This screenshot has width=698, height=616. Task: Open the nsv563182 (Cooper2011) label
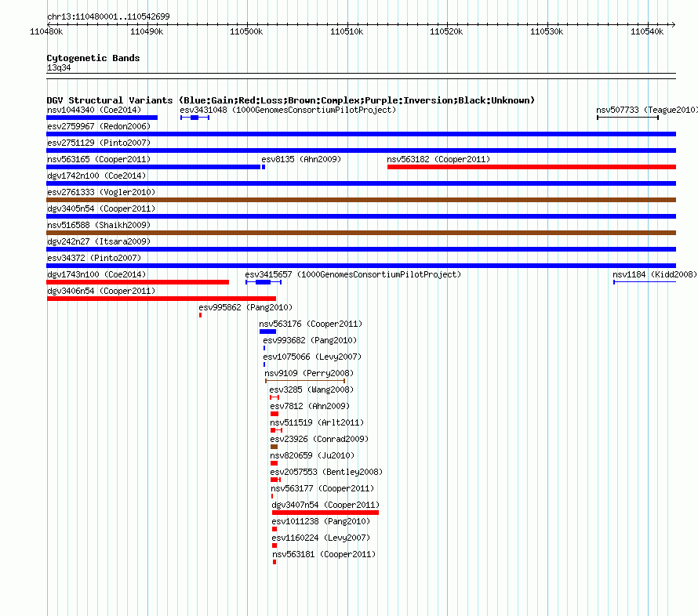pos(438,160)
